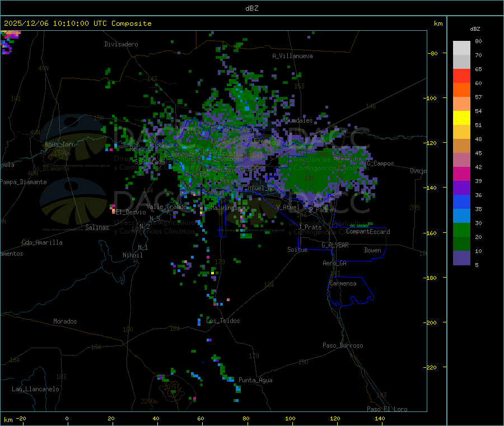
Task: Click the dBZ title in the top bar
Action: click(251, 8)
